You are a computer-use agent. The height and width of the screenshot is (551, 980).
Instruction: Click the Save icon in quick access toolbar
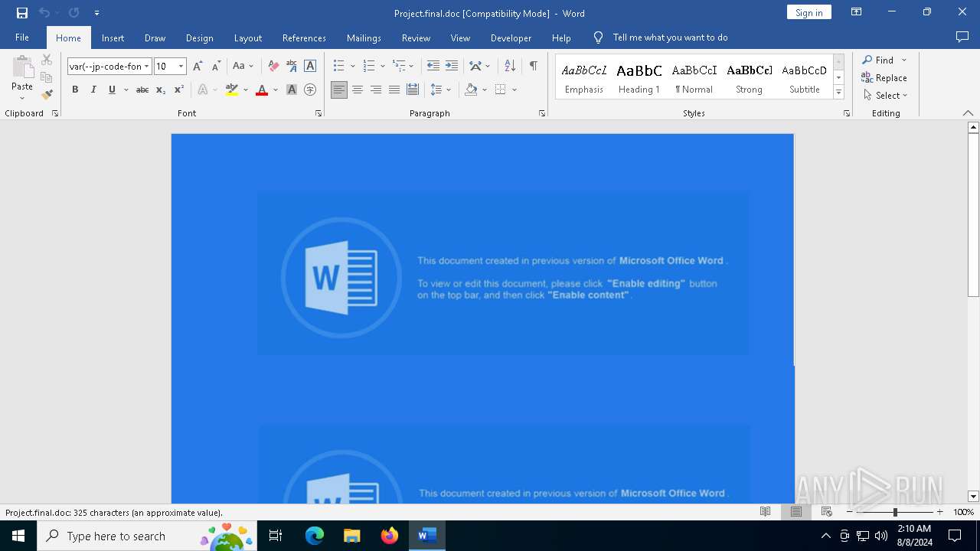pyautogui.click(x=21, y=12)
